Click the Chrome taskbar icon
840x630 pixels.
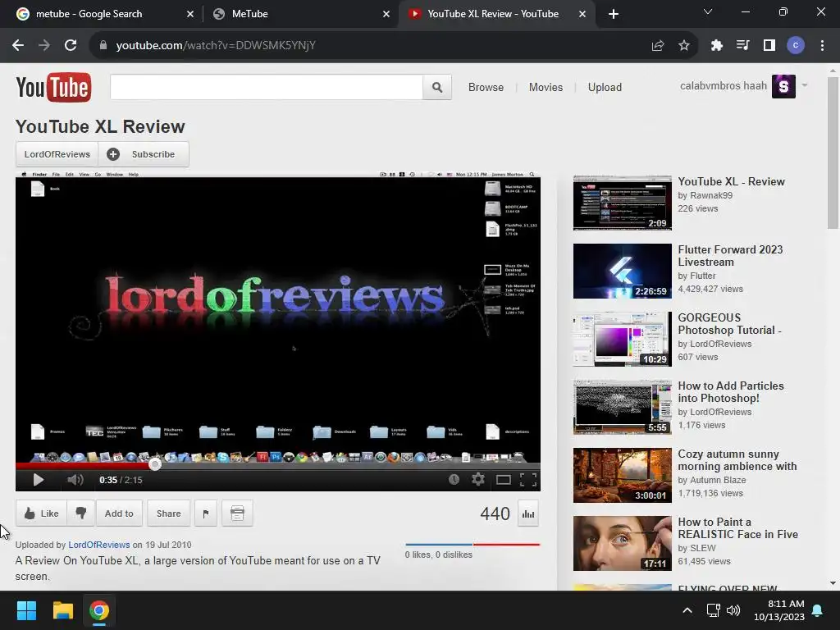[99, 610]
